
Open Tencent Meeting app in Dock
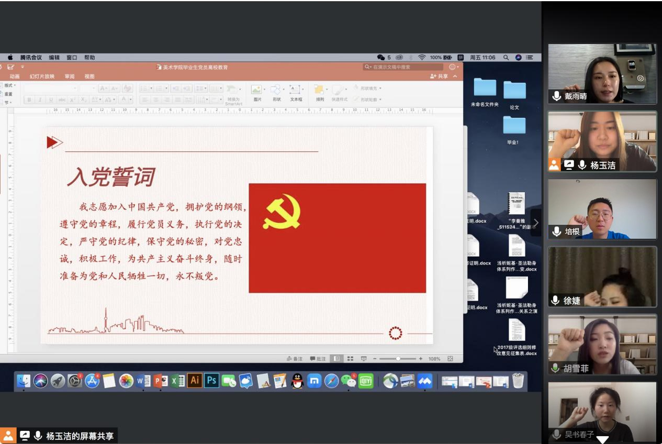[425, 381]
